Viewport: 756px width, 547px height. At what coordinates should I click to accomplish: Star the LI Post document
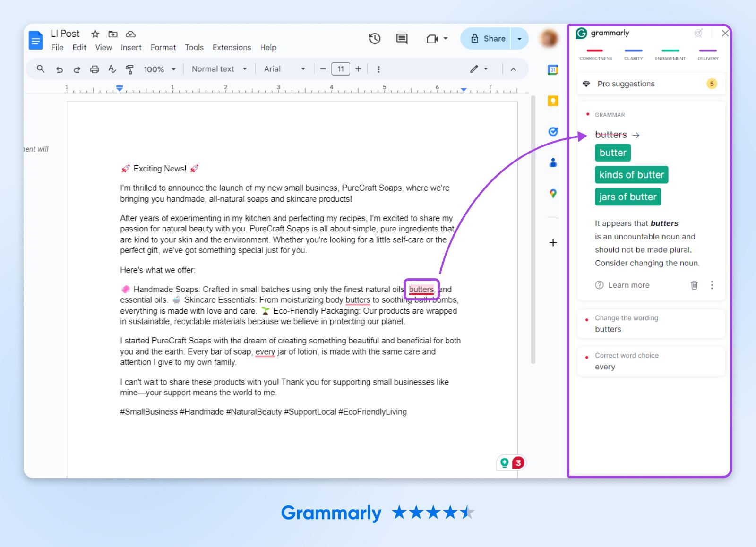pyautogui.click(x=95, y=34)
